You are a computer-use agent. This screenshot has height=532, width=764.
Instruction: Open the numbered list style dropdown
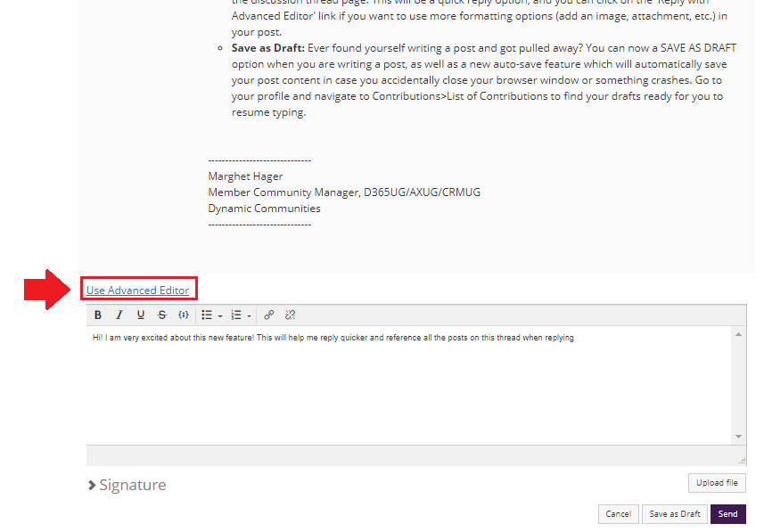click(249, 315)
